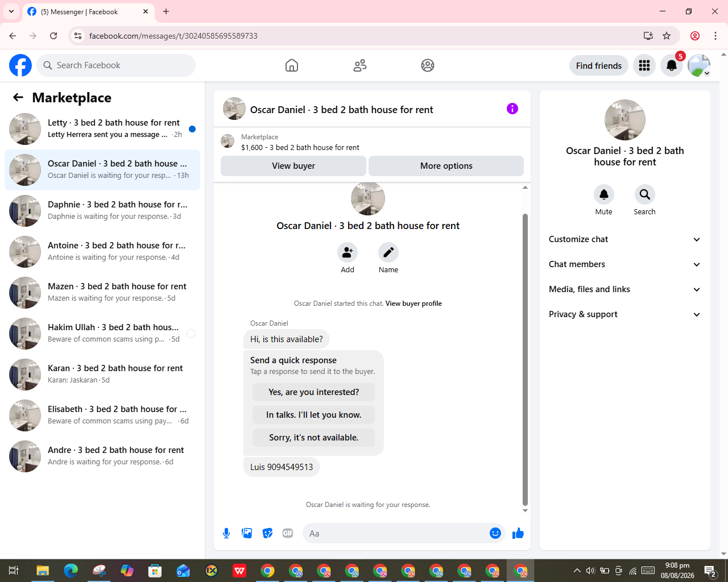Mute the Oscar Daniel conversation
Viewport: 728px width, 582px height.
pos(604,194)
